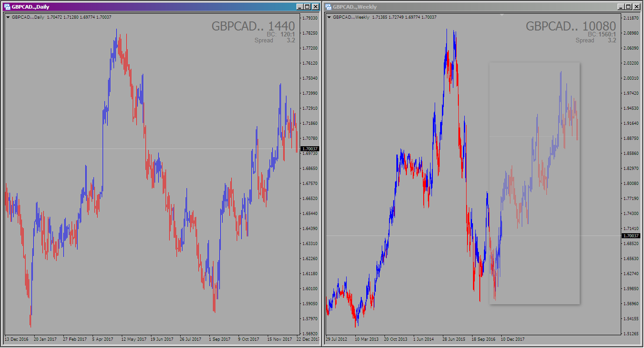Click the chart icon in the GBPCAD Daily title bar
The image size is (644, 348).
[x=7, y=7]
